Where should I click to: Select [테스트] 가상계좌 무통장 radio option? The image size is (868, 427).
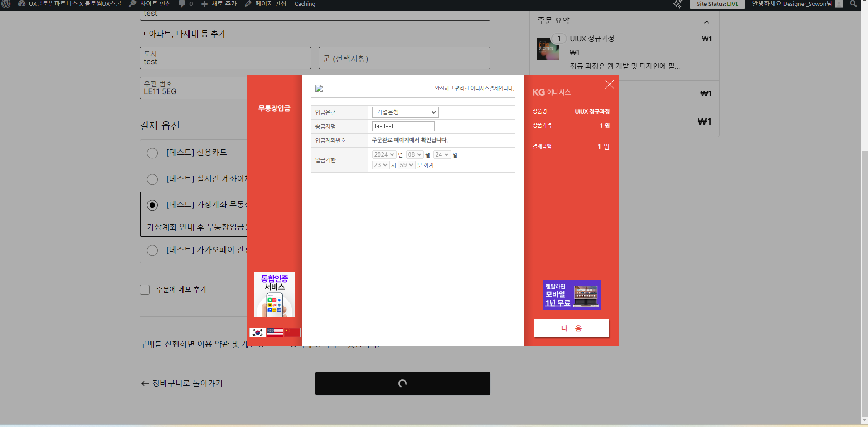[x=152, y=205]
